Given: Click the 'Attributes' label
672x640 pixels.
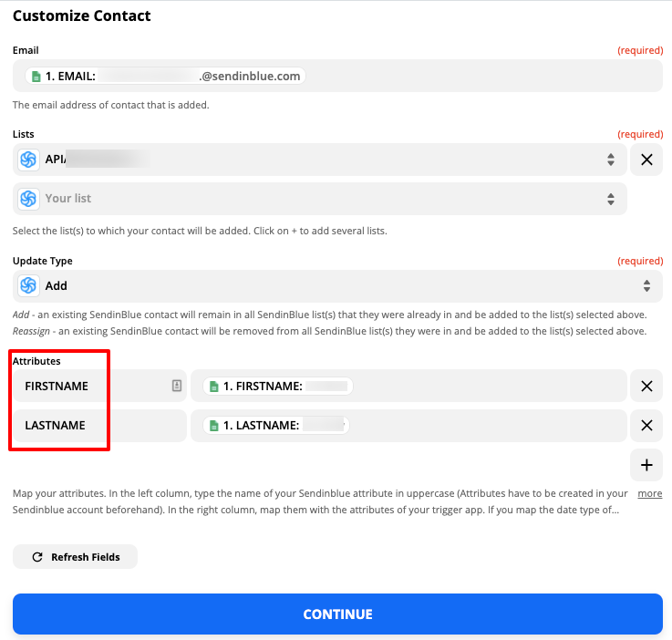Looking at the screenshot, I should tap(36, 361).
